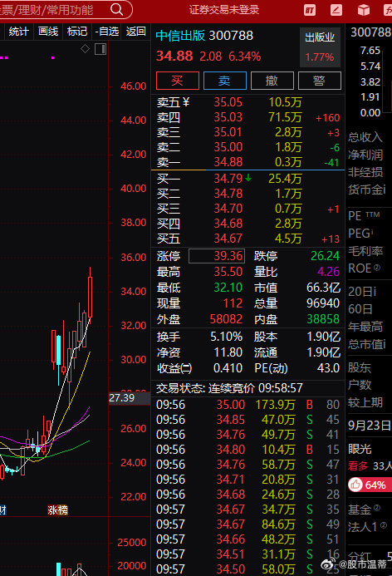Viewport: 392px width, 576px height.
Task: Open the 3D cube icon in top bar
Action: [x=364, y=10]
